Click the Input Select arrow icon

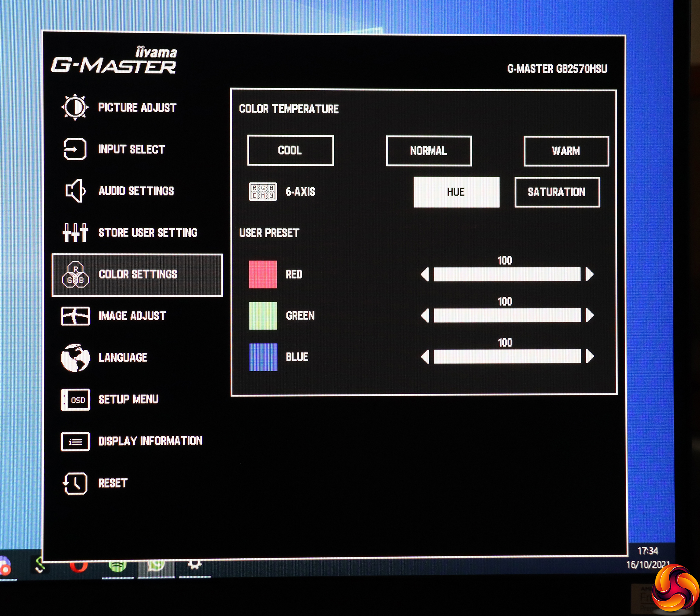(75, 149)
